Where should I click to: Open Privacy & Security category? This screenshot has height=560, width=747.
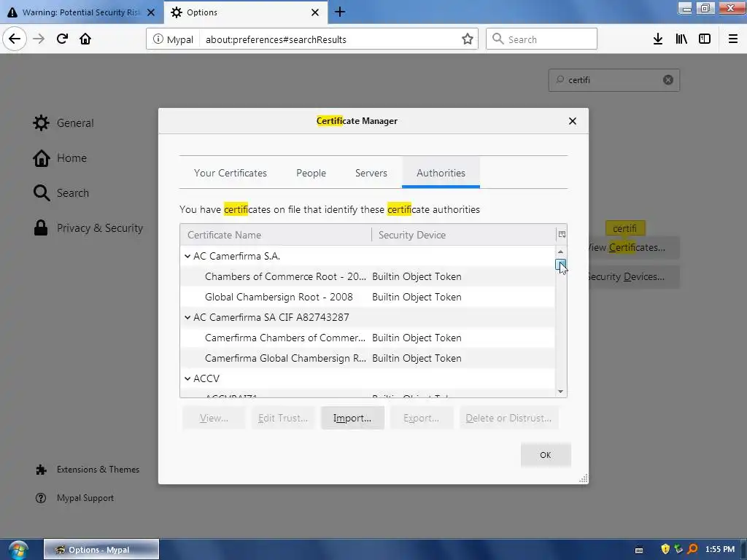[88, 228]
